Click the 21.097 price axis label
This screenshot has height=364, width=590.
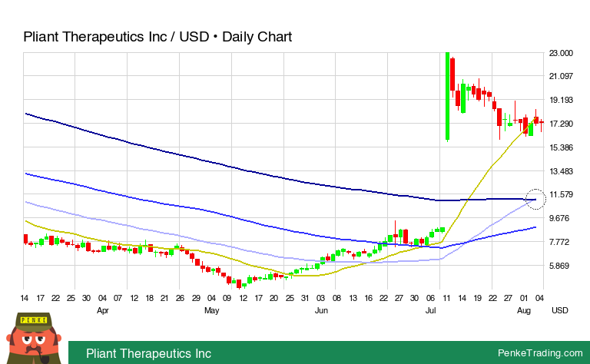(x=561, y=76)
